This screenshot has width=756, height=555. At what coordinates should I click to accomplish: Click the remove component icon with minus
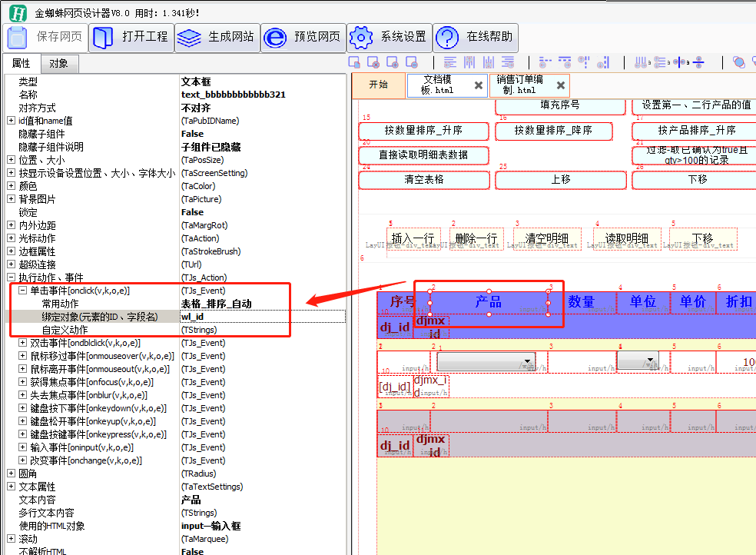pos(412,61)
